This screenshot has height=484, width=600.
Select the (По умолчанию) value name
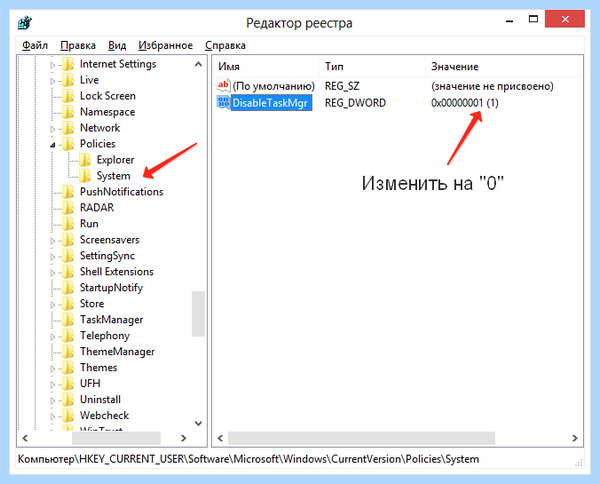[x=274, y=86]
